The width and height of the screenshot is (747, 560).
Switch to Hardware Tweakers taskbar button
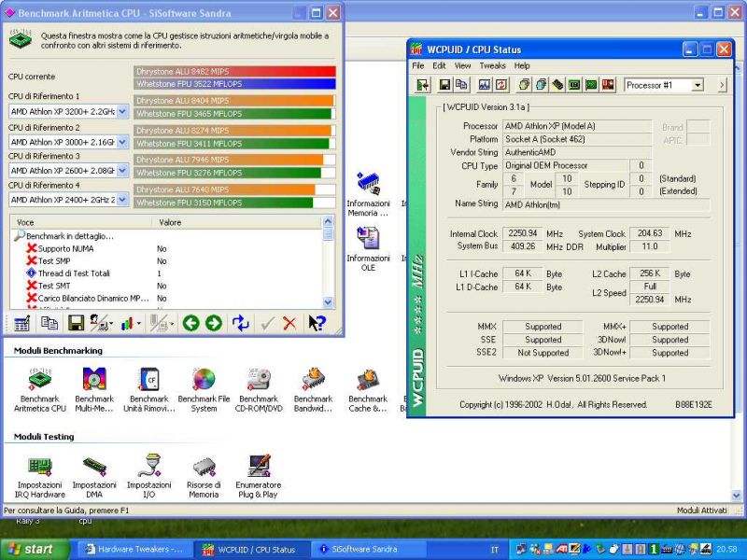pos(134,549)
